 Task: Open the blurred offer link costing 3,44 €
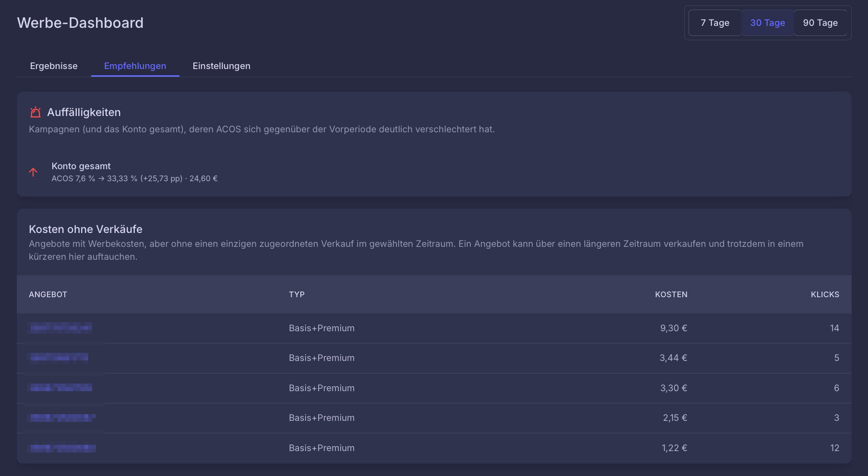[59, 358]
